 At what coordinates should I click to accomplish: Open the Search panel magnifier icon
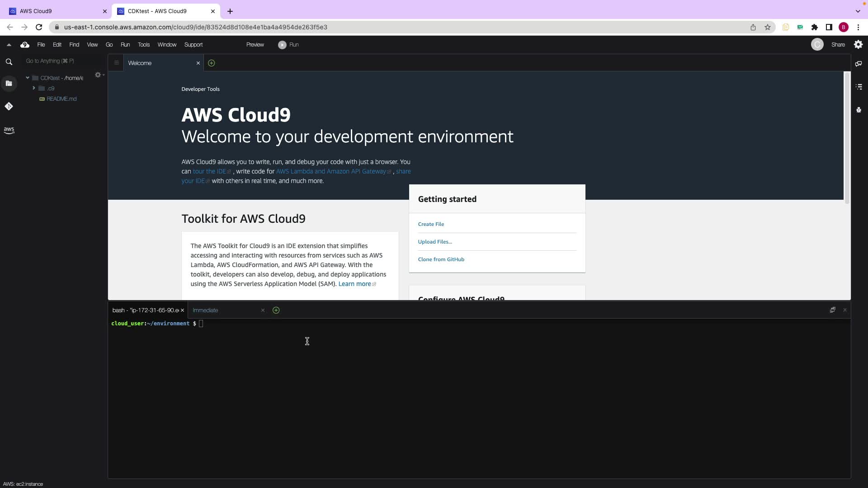coord(9,62)
